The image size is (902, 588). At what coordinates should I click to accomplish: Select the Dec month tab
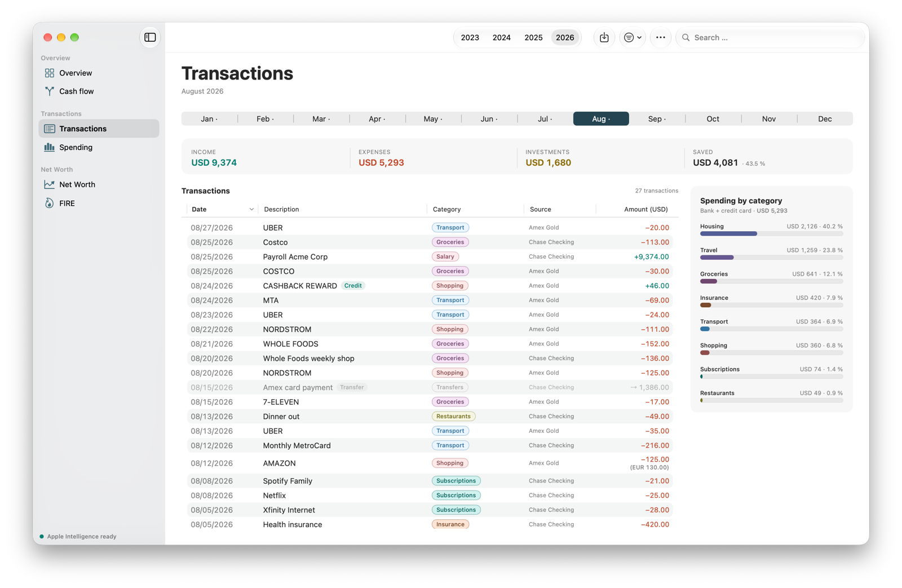[825, 119]
